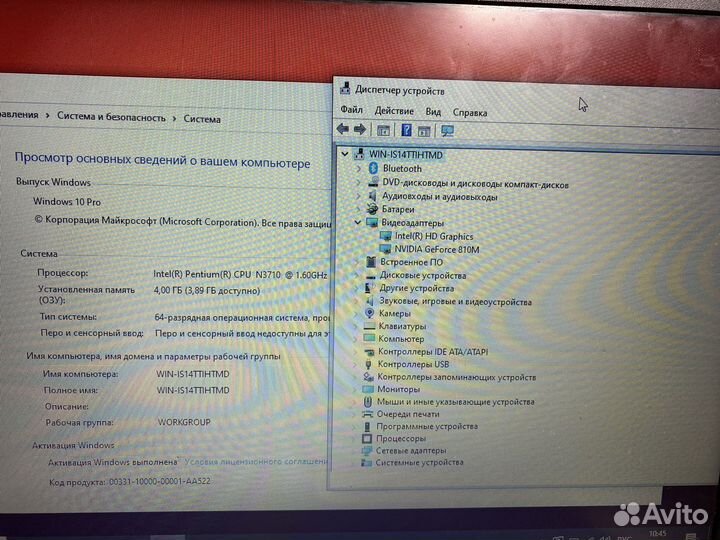Collapse the Видеоадаптеры category
This screenshot has height=540, width=720.
pyautogui.click(x=358, y=222)
